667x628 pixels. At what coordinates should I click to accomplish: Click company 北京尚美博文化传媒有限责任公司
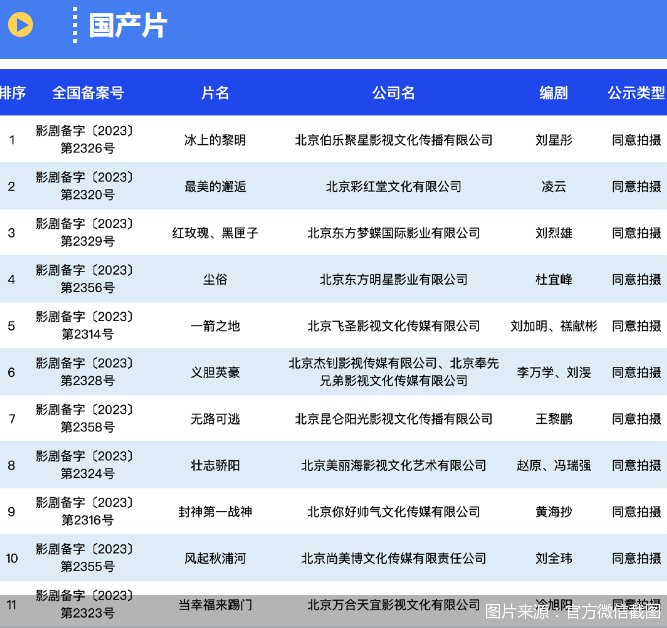coord(393,558)
